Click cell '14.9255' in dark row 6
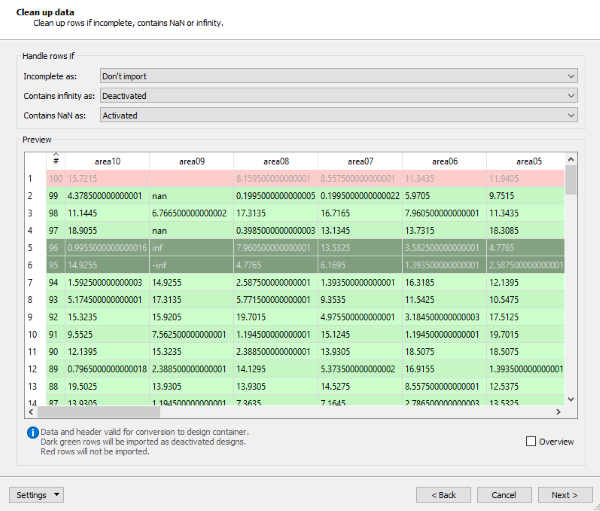 (107, 265)
